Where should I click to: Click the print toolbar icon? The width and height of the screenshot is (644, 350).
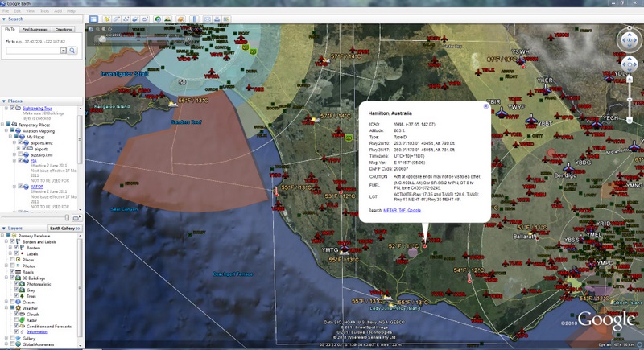click(x=217, y=19)
